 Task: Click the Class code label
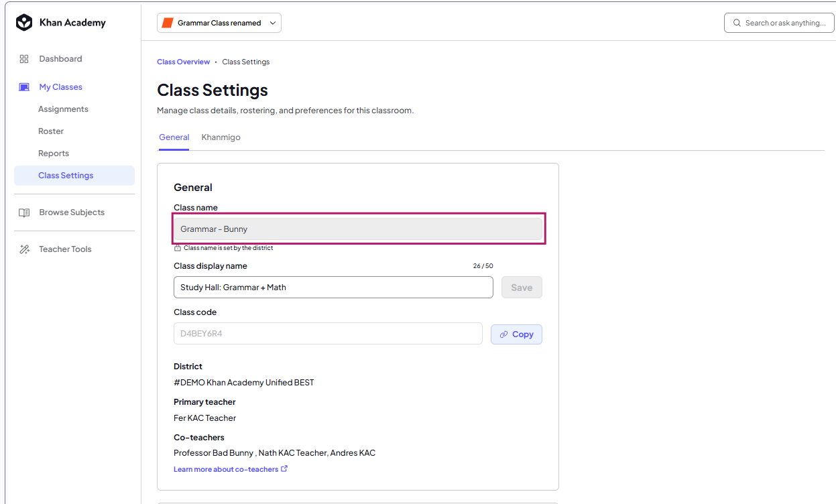point(195,312)
